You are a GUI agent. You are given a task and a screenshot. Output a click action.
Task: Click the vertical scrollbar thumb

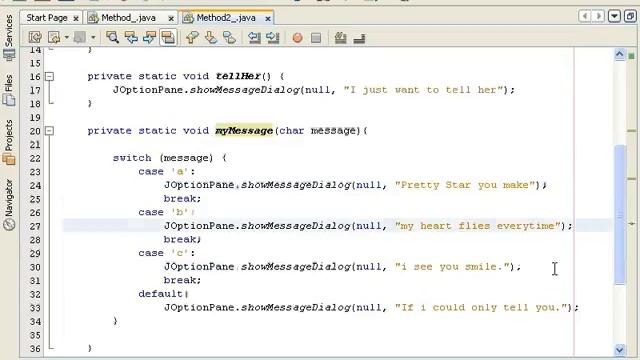coord(620,214)
